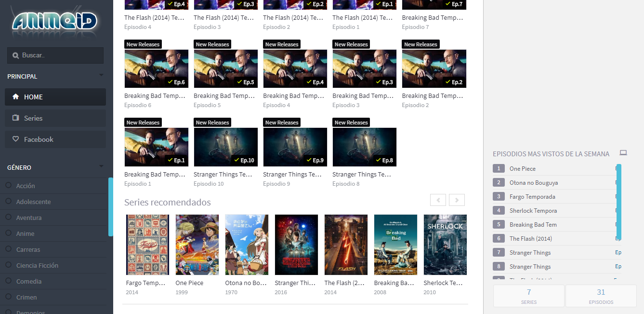Open the One Piece recommended poster
Viewport: 644px width, 314px height.
197,245
